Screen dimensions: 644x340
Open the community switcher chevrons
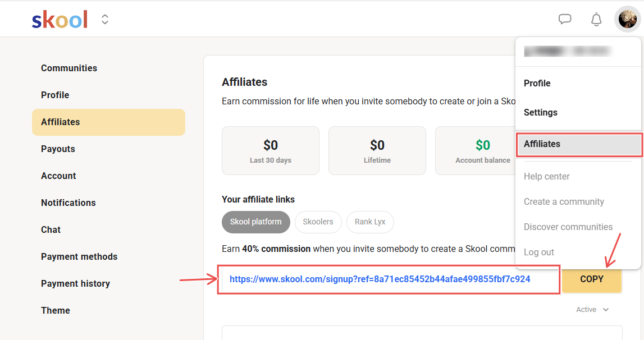coord(105,19)
